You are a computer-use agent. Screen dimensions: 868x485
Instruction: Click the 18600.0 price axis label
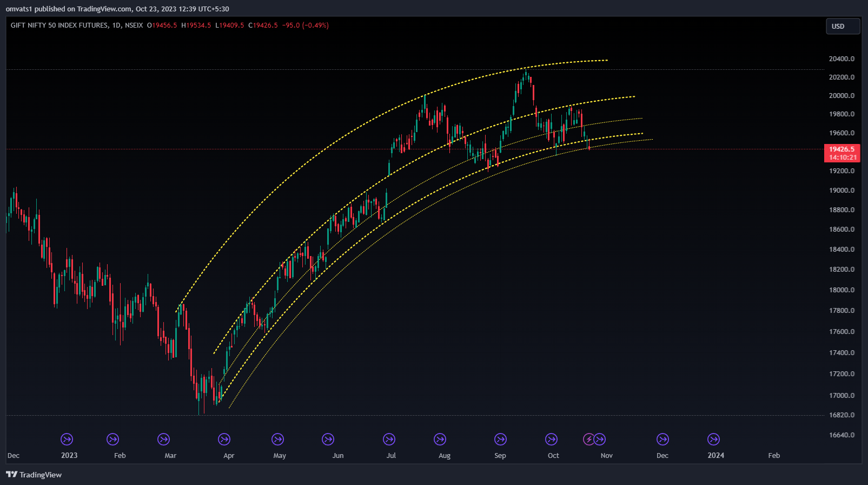[842, 229]
